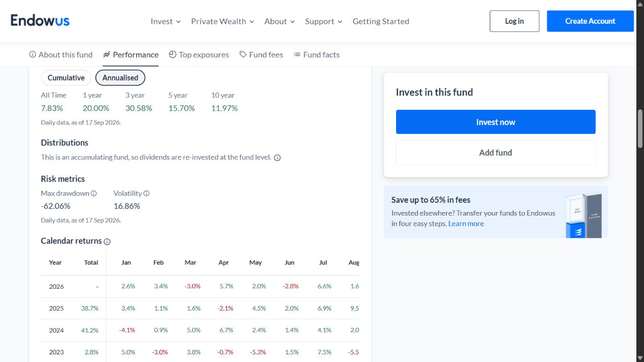
Task: Open the About dropdown in navigation
Action: click(x=279, y=21)
